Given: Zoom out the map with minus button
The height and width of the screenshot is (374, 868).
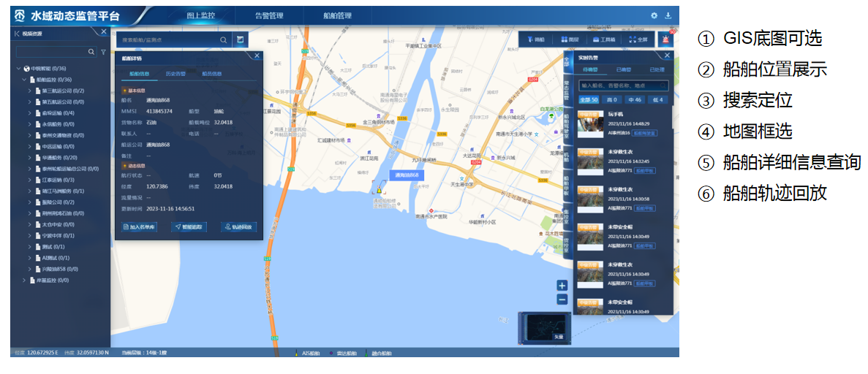Looking at the screenshot, I should tap(562, 299).
